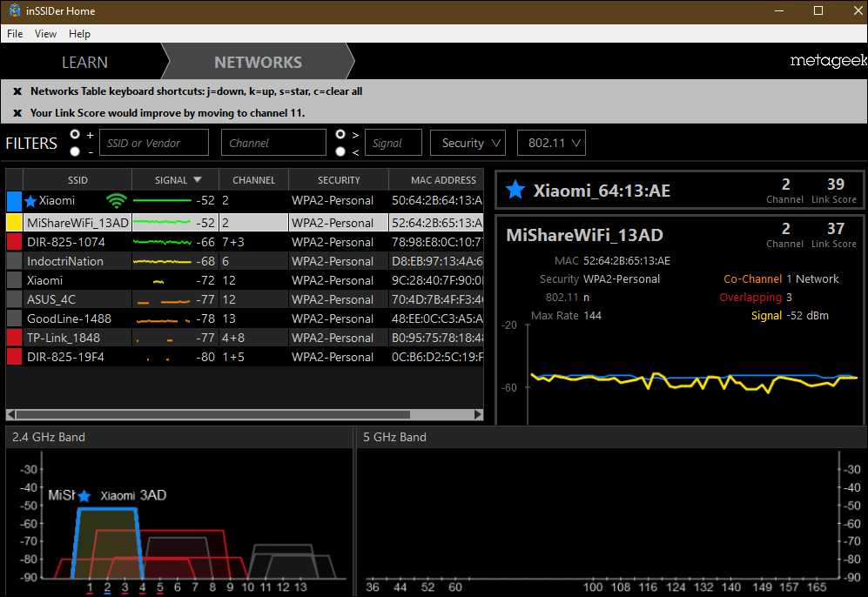
Task: Select the GoodLine-1488 network name
Action: 69,319
